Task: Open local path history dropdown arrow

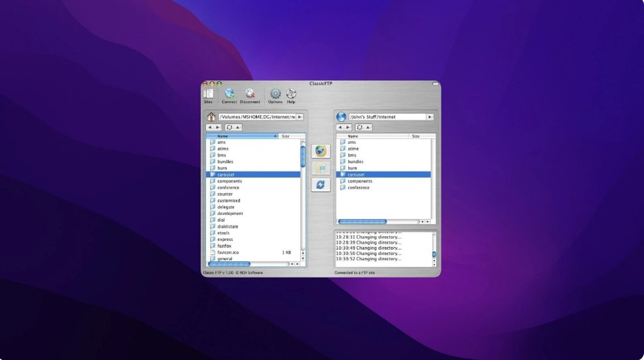Action: coord(300,117)
